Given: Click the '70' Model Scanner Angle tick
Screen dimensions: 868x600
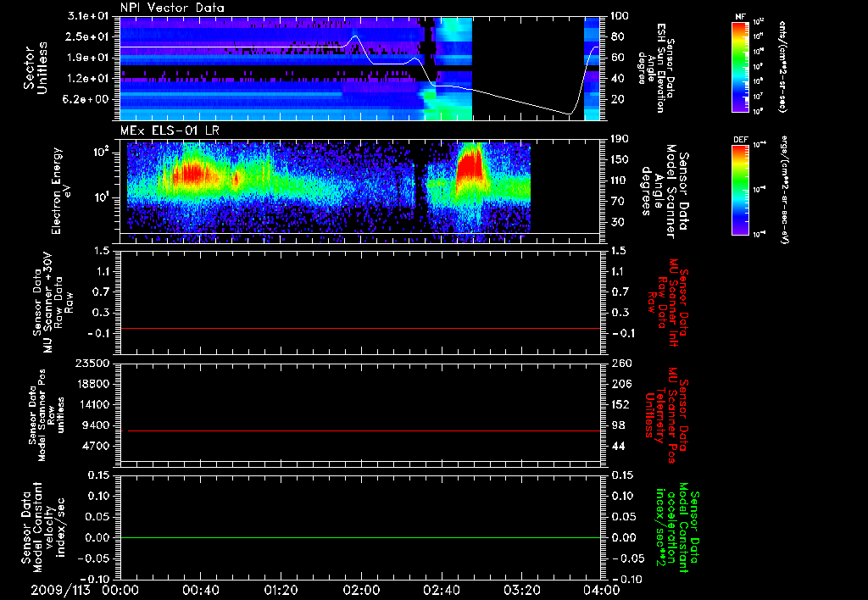Looking at the screenshot, I should point(617,202).
